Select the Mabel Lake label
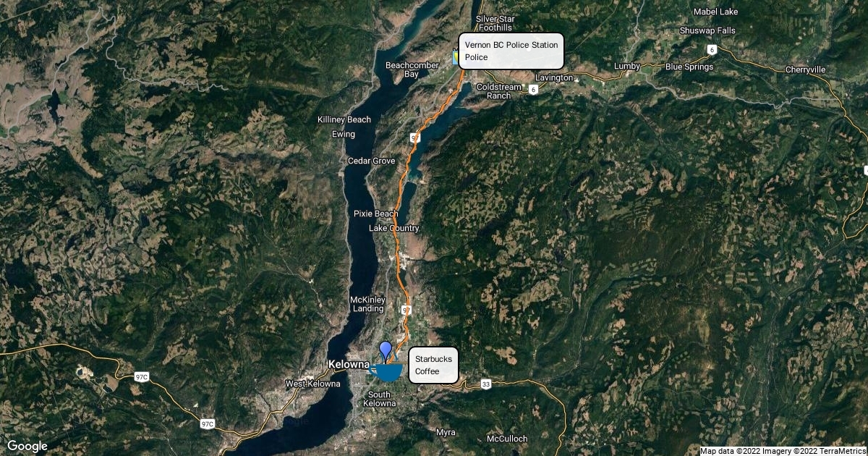Viewport: 868px width, 456px height. click(x=715, y=12)
